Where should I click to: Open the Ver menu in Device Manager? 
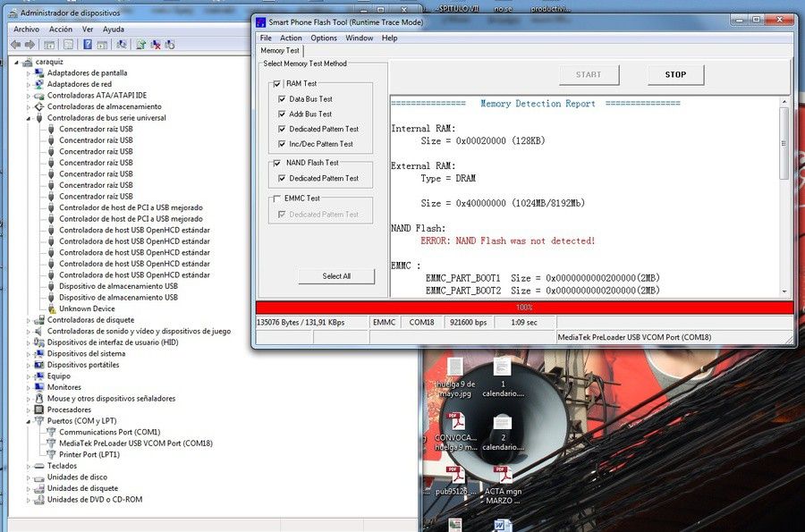pos(88,30)
